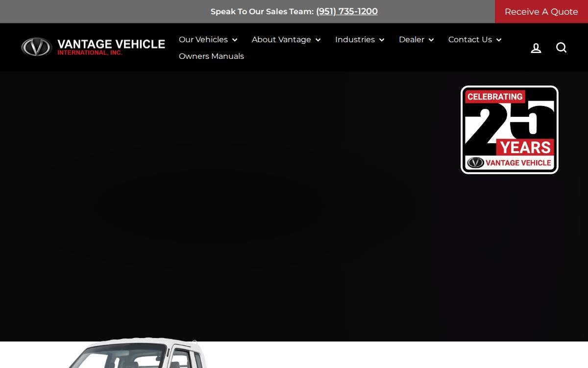Open the About Vantage menu
The width and height of the screenshot is (588, 368).
coord(281,40)
